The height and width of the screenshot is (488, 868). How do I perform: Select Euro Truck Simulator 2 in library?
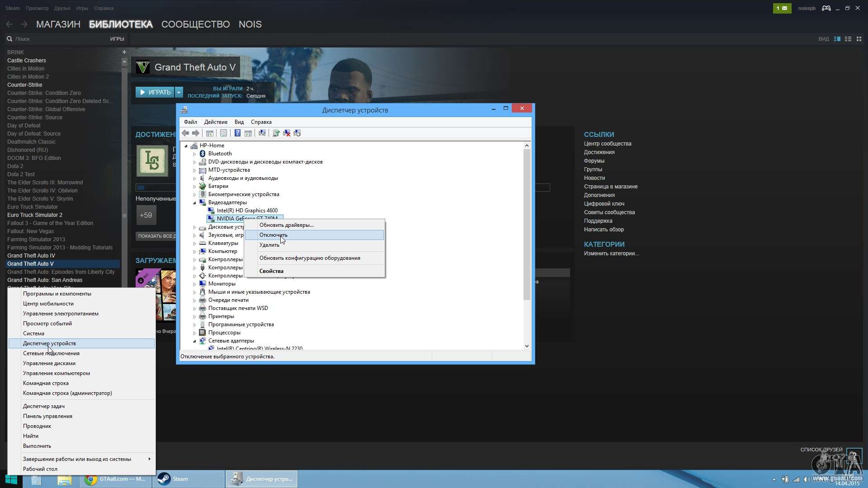coord(35,215)
